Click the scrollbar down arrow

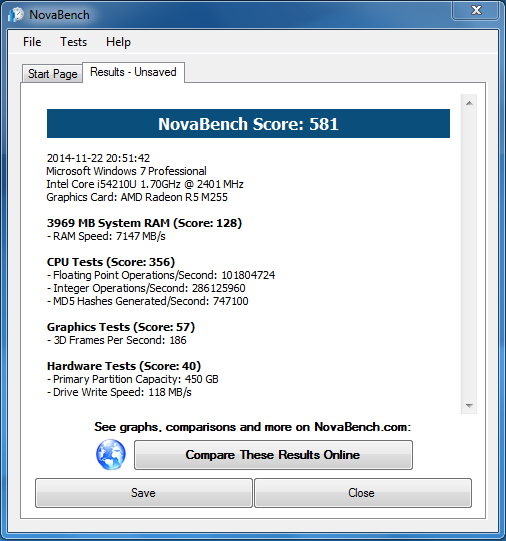[469, 405]
